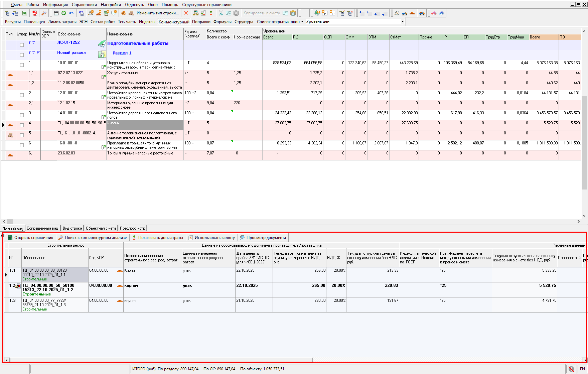Click the hammer and sickle toolbar icon
The height and width of the screenshot is (374, 588).
pos(397,13)
